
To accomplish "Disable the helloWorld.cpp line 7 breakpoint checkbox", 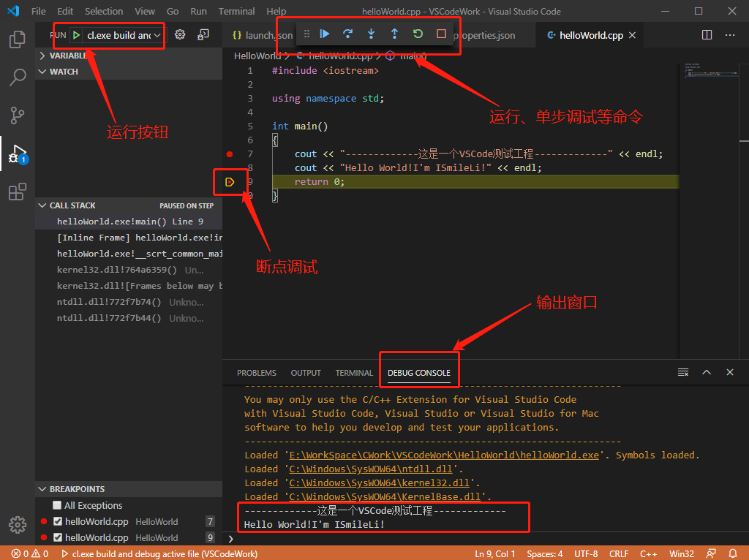I will (x=58, y=521).
